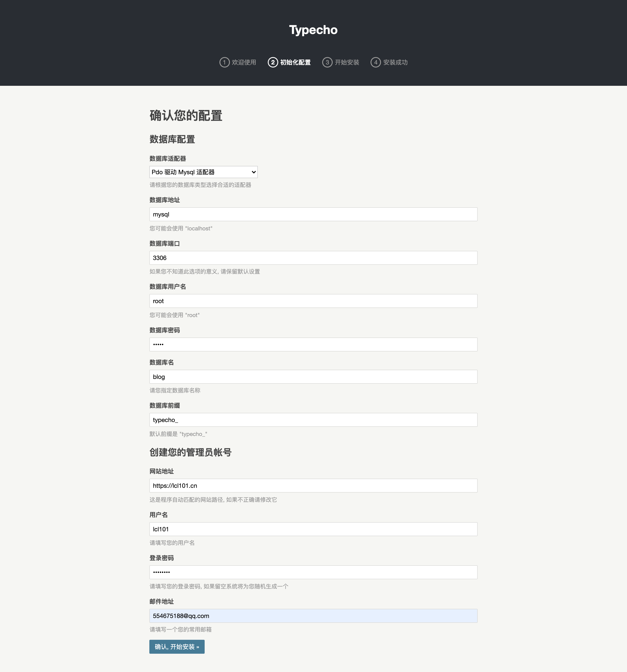Click step 3 开始安装 in the progress bar
This screenshot has width=627, height=672.
pyautogui.click(x=341, y=62)
